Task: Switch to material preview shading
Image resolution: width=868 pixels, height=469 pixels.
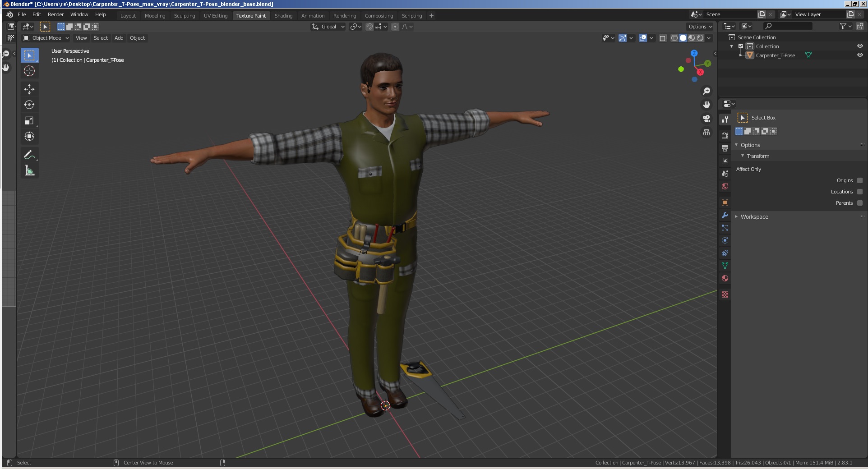Action: pyautogui.click(x=692, y=38)
